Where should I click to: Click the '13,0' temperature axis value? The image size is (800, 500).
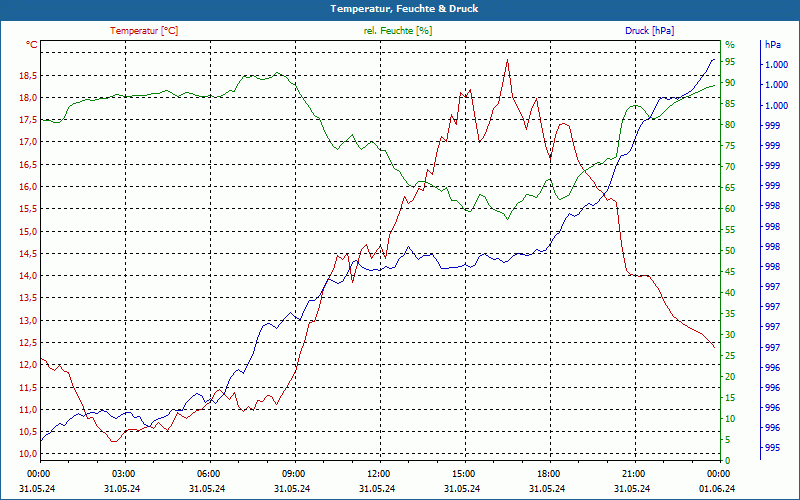(x=28, y=320)
